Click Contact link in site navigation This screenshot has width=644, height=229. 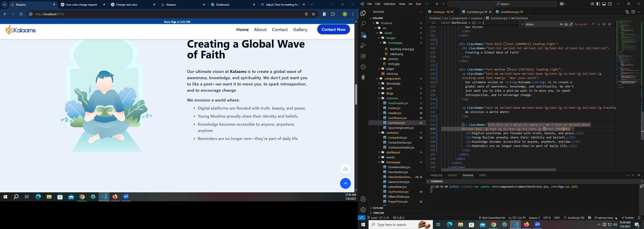[x=280, y=30]
